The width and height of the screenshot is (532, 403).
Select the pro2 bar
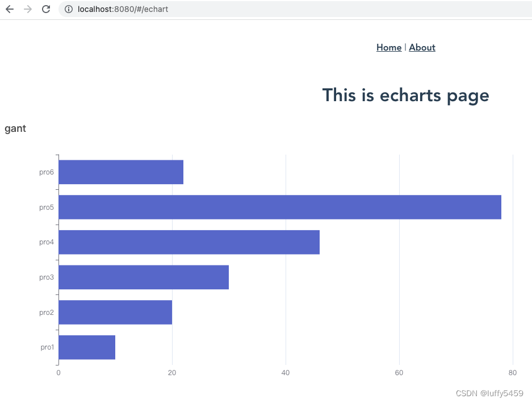tap(115, 312)
